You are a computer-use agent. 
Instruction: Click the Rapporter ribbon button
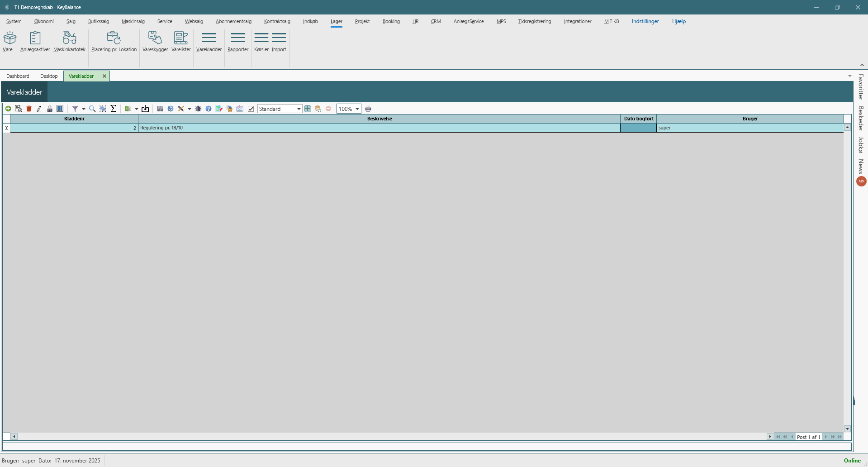click(238, 42)
